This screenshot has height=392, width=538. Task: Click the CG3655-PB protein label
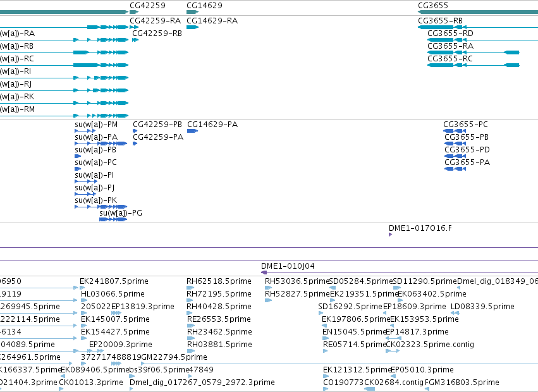(x=467, y=137)
